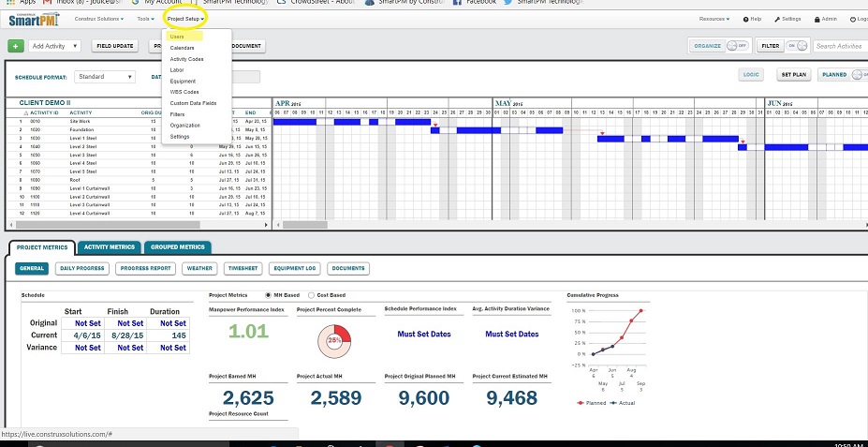Viewport: 868px width, 447px height.
Task: Select the Site Work activity row
Action: click(x=139, y=121)
